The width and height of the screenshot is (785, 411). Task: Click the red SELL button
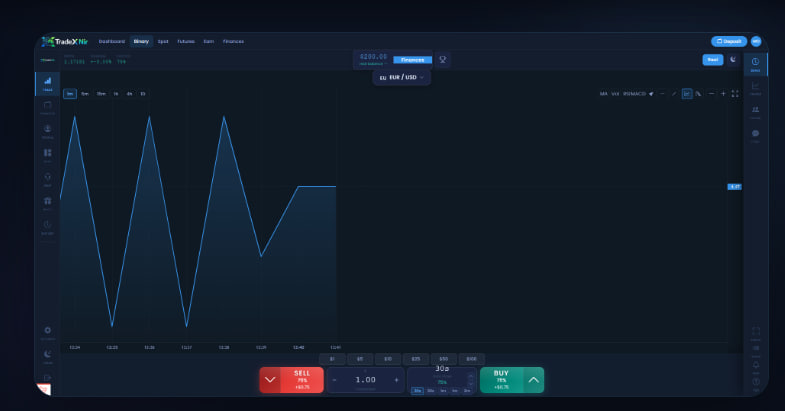[291, 380]
